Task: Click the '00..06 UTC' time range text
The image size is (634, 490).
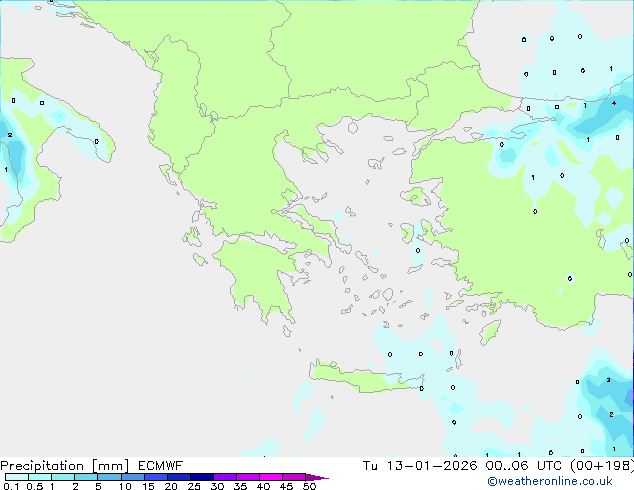Action: coord(524,465)
